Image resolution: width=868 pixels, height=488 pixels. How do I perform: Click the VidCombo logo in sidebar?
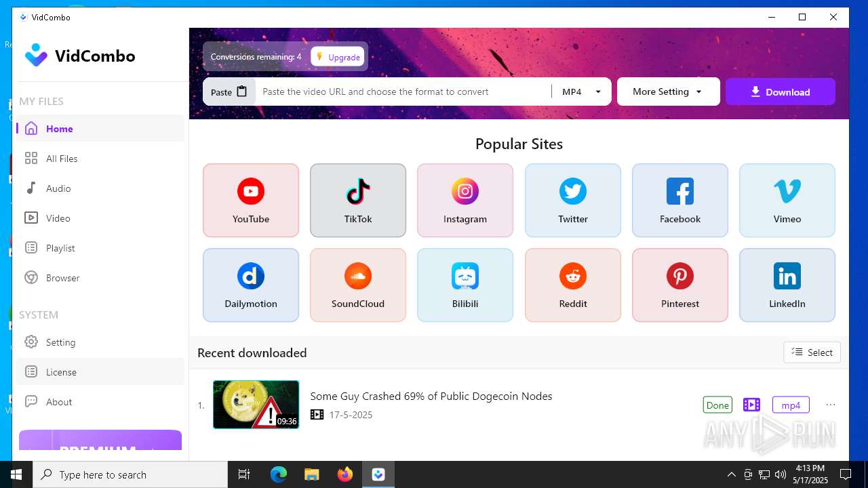coord(80,56)
